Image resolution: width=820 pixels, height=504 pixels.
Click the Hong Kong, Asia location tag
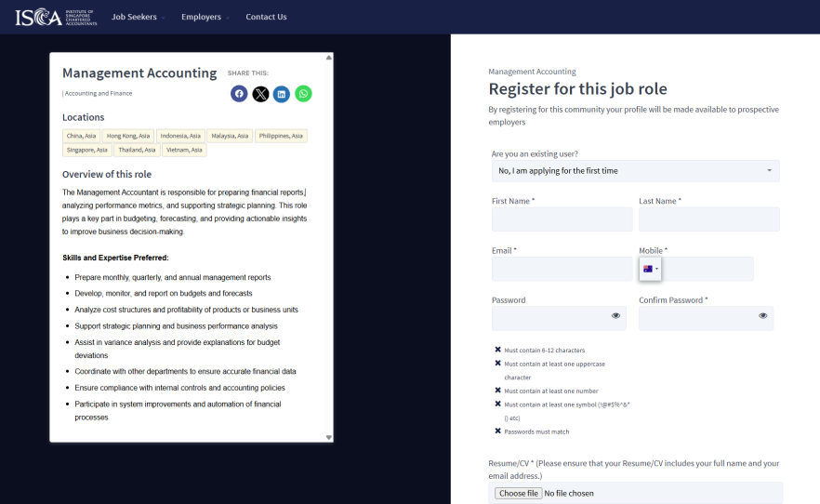click(127, 136)
